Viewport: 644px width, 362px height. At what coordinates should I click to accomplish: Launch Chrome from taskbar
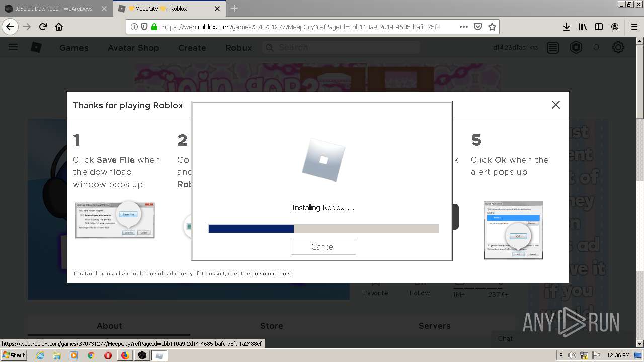coord(91,355)
